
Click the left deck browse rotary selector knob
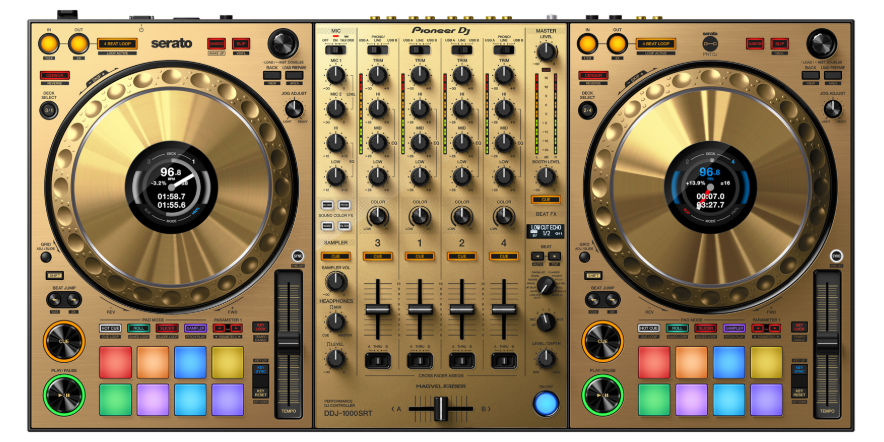[x=283, y=43]
